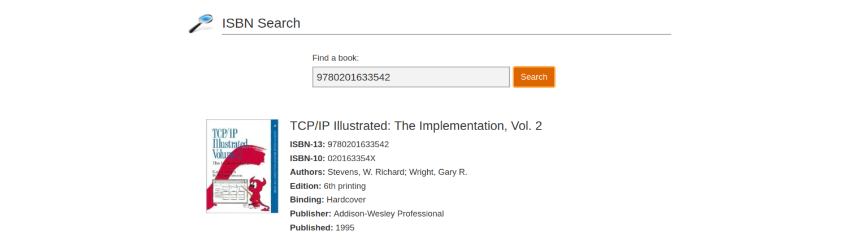
Task: Click the ISBN Search page heading
Action: 261,23
